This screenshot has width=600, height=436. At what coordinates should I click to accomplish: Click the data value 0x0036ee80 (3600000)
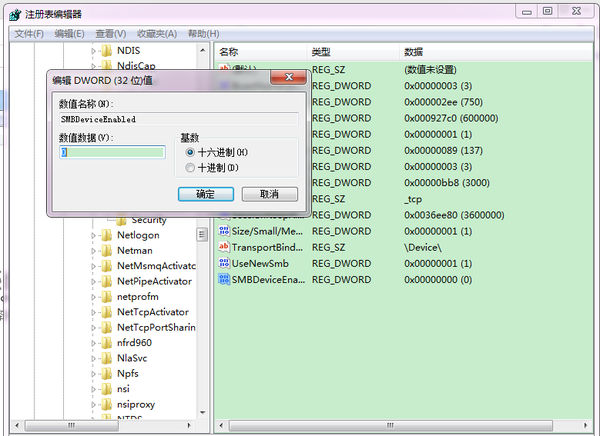pyautogui.click(x=454, y=215)
